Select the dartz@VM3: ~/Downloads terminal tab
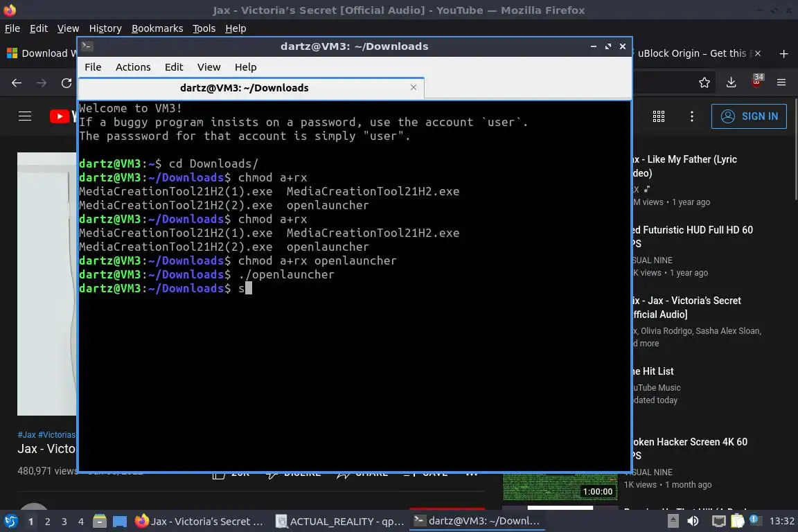The width and height of the screenshot is (798, 532). click(251, 88)
